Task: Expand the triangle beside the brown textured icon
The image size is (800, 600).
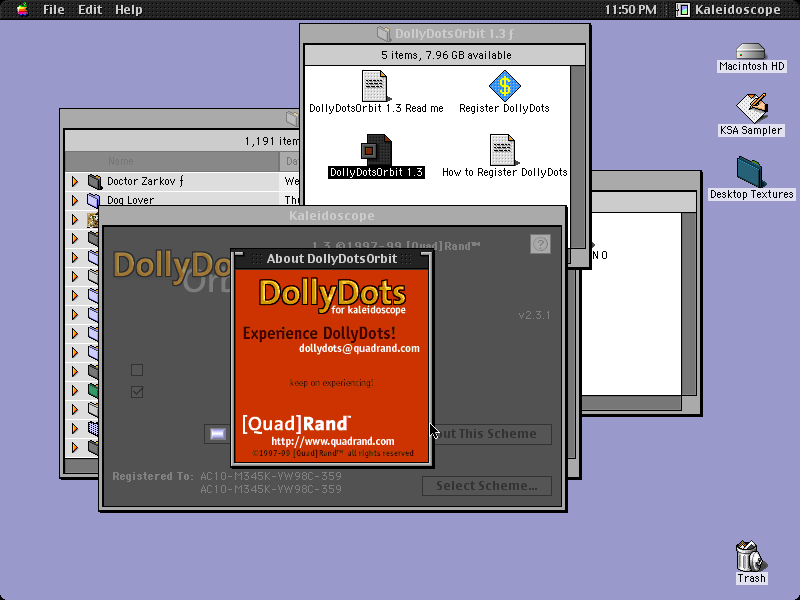Action: pos(75,219)
